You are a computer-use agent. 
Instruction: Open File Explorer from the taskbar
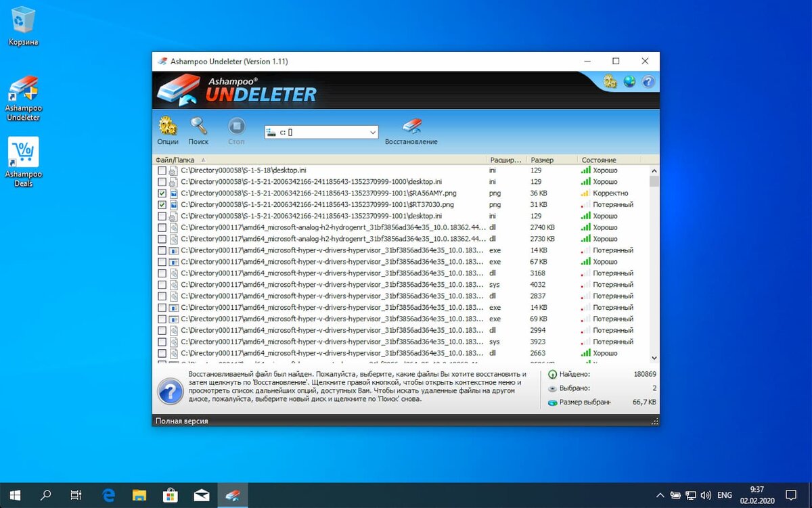coord(139,495)
